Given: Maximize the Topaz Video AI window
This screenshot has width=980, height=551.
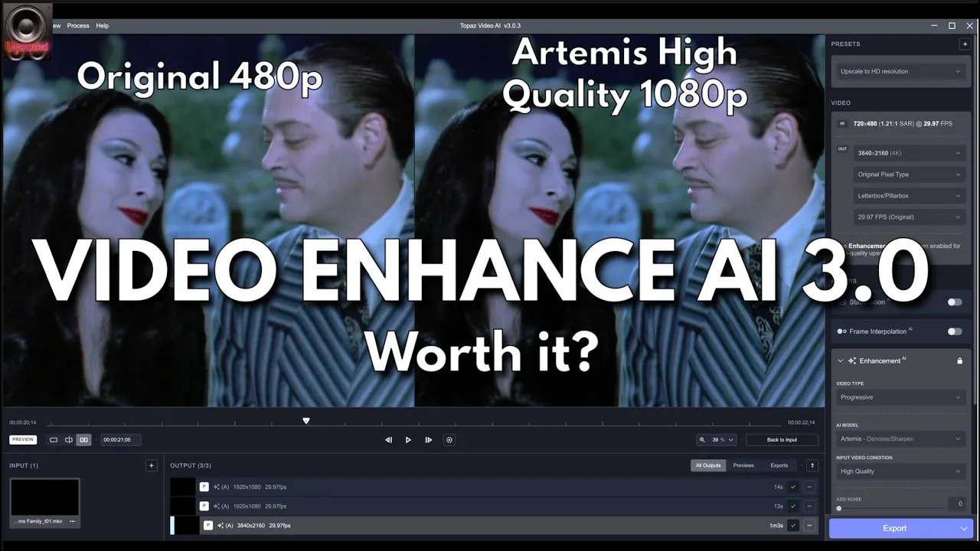Looking at the screenshot, I should 952,25.
